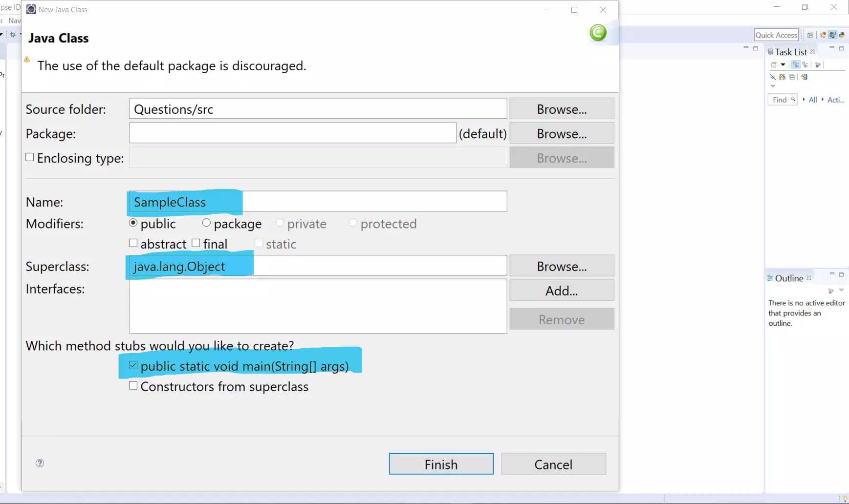Create a new task in Task List
Image resolution: width=849 pixels, height=504 pixels.
tap(774, 64)
